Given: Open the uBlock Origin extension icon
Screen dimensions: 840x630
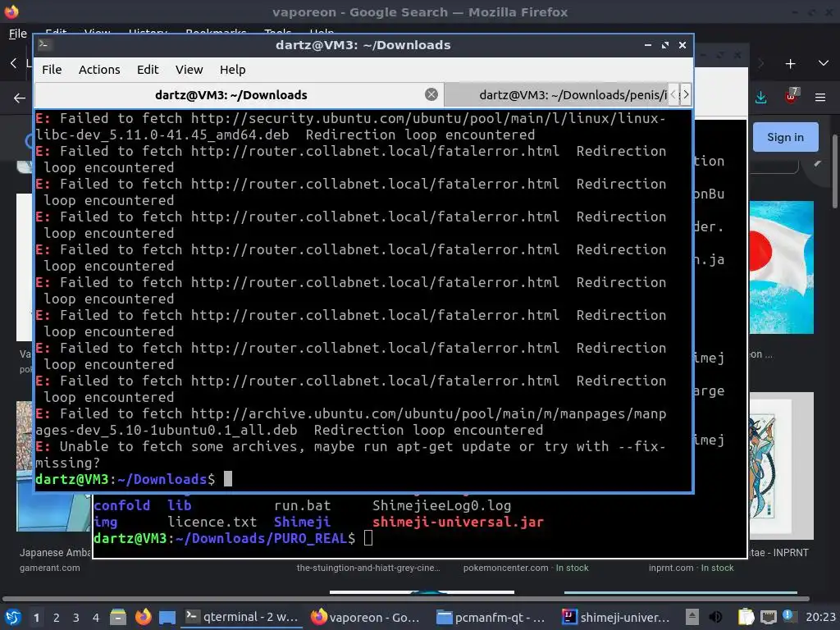Looking at the screenshot, I should click(792, 97).
